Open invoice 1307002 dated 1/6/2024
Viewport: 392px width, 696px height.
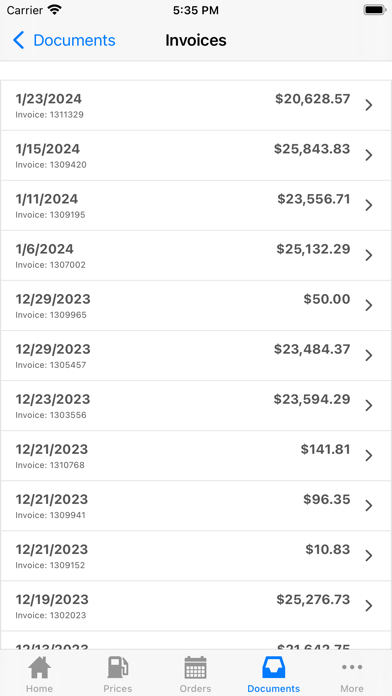click(x=196, y=256)
